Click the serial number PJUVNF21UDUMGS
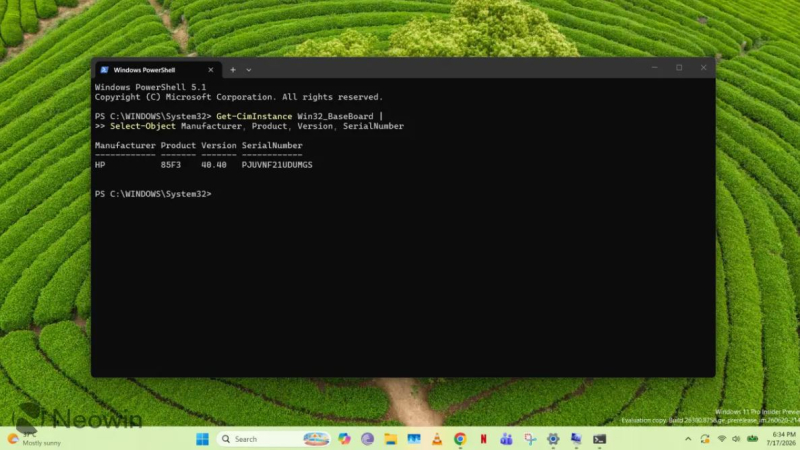Viewport: 800px width, 450px height. point(277,165)
